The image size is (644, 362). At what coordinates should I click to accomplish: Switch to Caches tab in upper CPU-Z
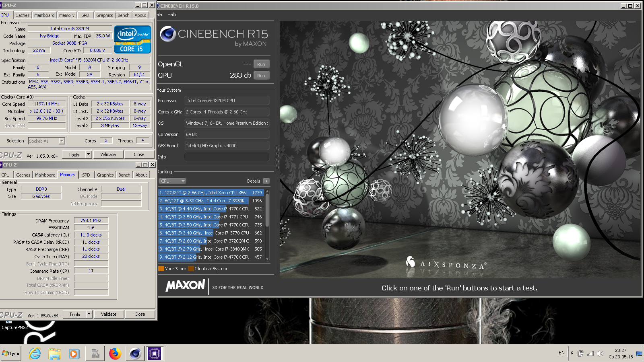point(23,15)
